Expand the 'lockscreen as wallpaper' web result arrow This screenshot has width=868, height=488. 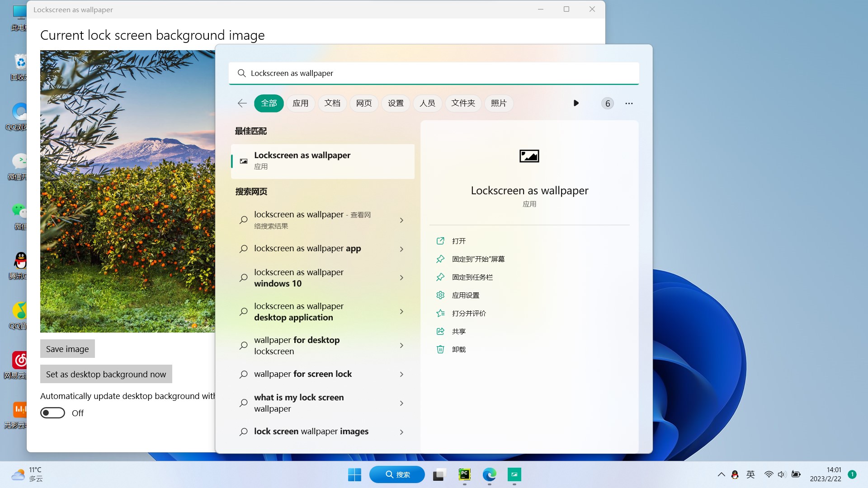coord(401,220)
